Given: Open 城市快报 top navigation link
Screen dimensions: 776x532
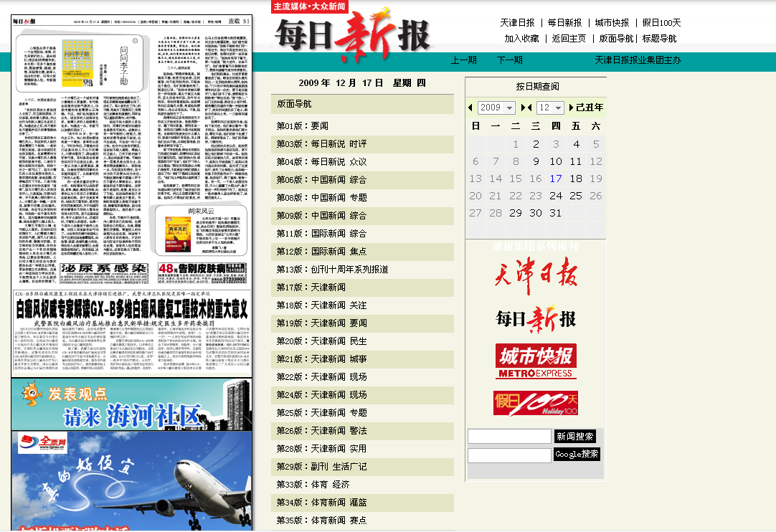Looking at the screenshot, I should tap(612, 23).
